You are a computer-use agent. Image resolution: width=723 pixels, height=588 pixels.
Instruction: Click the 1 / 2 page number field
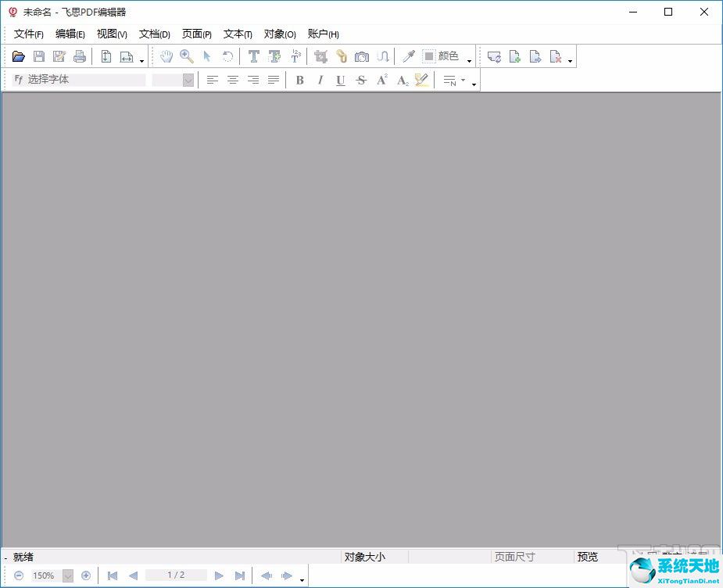coord(176,575)
